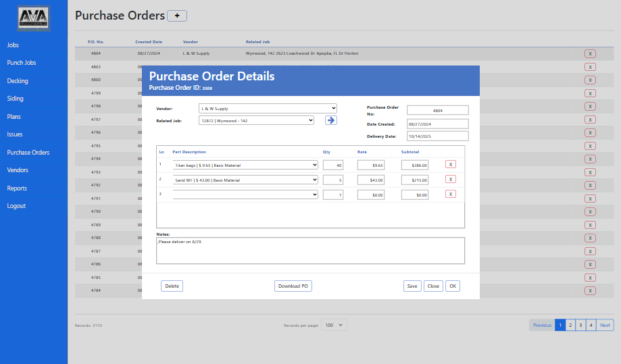
Task: Click the blue arrow next to Related Job
Action: tap(330, 120)
